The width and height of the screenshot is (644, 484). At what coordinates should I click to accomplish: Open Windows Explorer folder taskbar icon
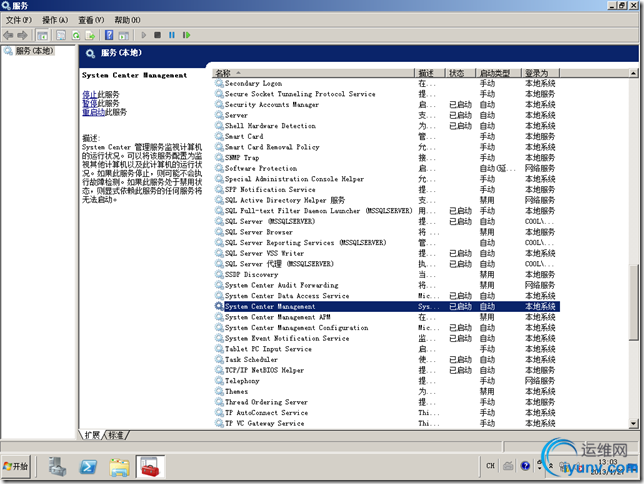point(119,467)
